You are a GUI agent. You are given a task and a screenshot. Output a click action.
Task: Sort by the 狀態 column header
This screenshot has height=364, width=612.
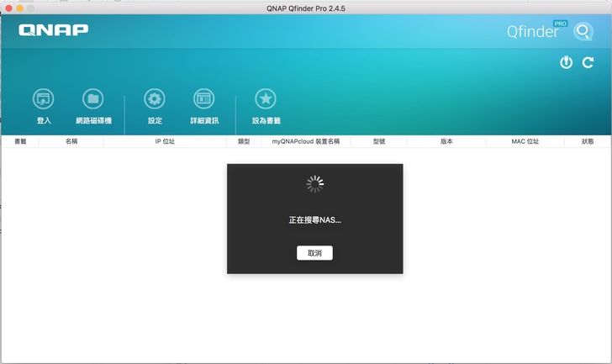587,142
